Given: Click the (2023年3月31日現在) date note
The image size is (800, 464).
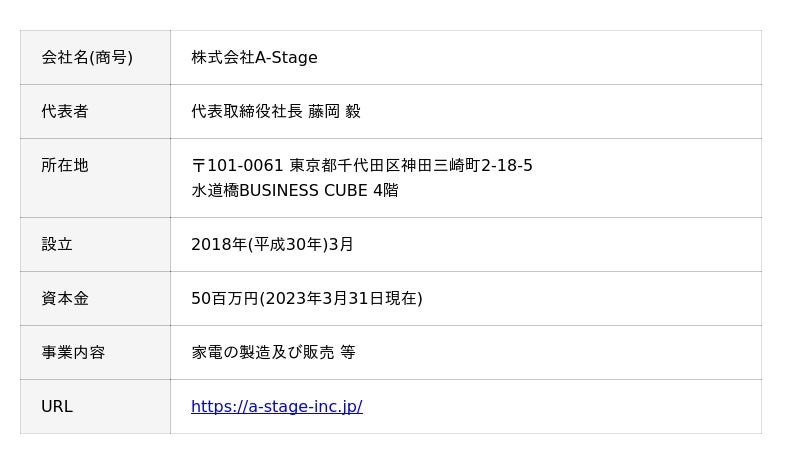Looking at the screenshot, I should [340, 299].
